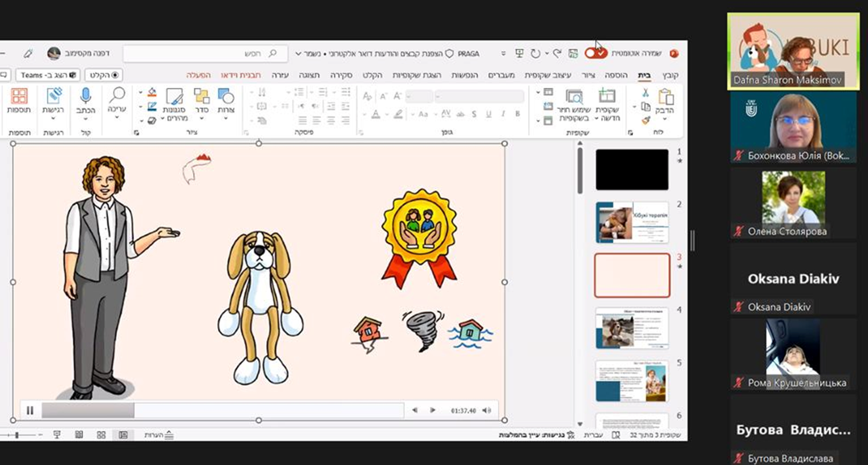868x465 pixels.
Task: Pause the video playback on slide
Action: point(30,410)
